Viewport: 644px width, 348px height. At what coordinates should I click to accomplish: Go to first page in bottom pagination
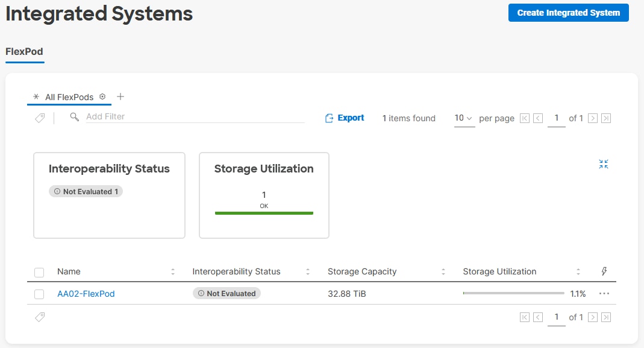[x=525, y=317]
